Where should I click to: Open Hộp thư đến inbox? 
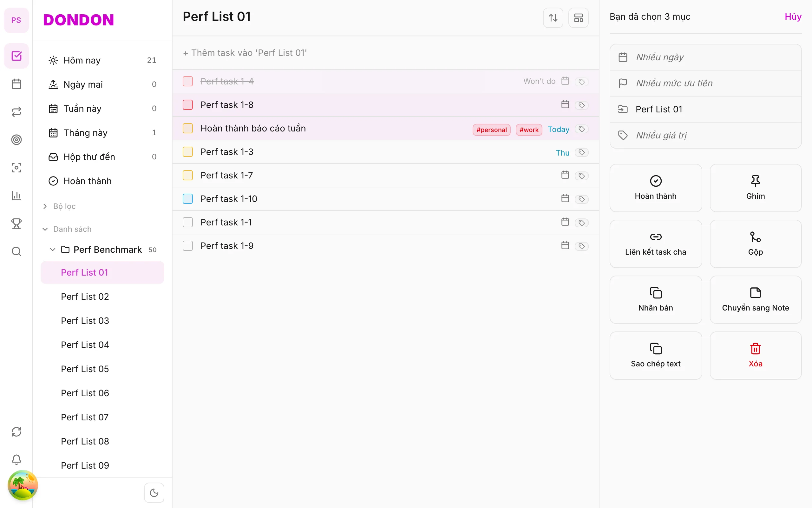(102, 157)
